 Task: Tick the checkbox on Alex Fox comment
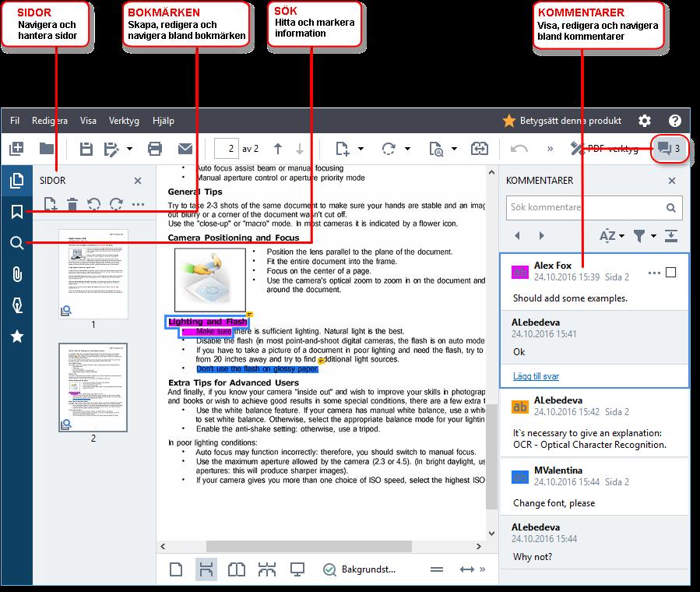[x=670, y=273]
